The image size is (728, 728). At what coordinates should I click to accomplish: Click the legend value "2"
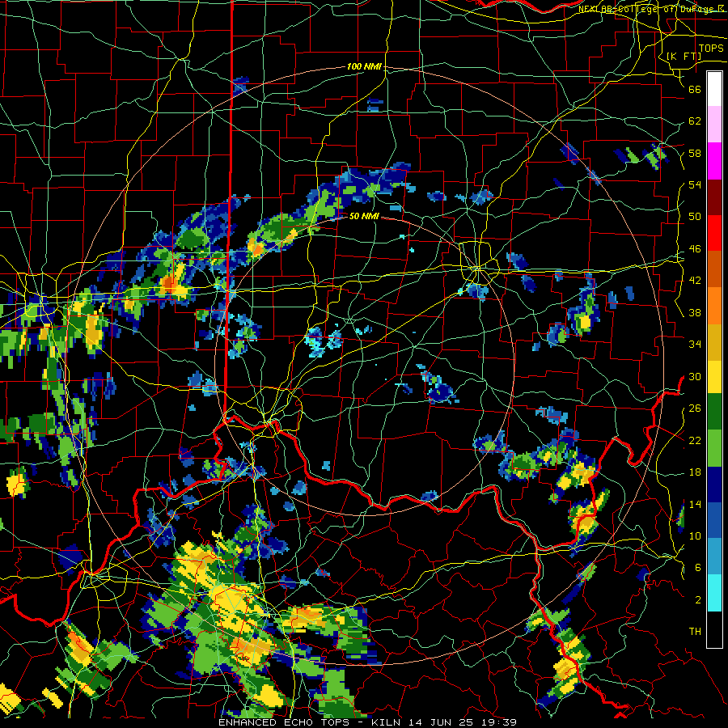[697, 600]
